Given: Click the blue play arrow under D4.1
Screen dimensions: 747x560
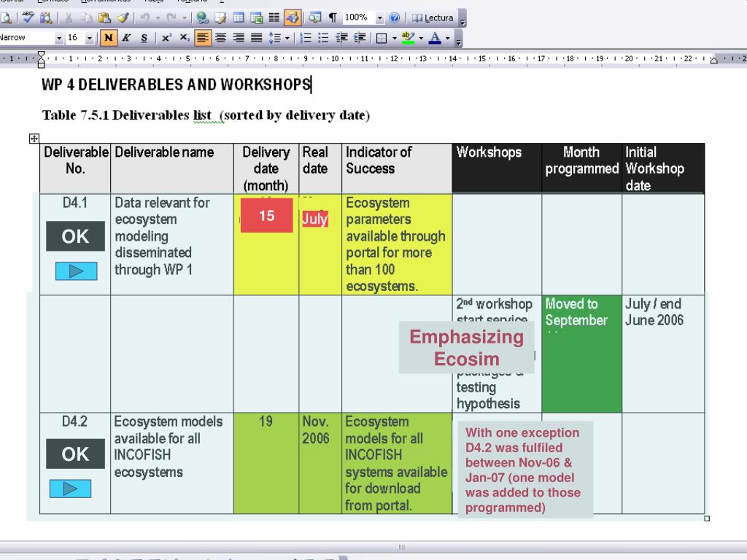Looking at the screenshot, I should pyautogui.click(x=76, y=271).
